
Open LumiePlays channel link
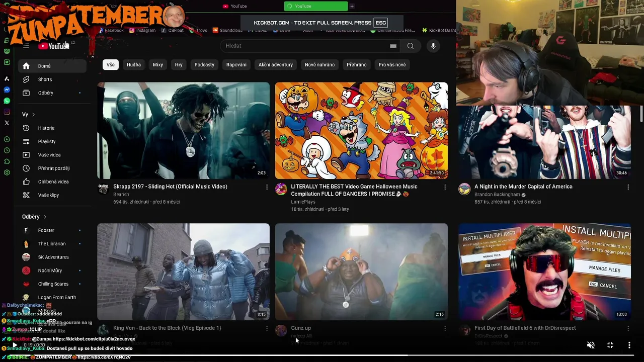pos(303,202)
